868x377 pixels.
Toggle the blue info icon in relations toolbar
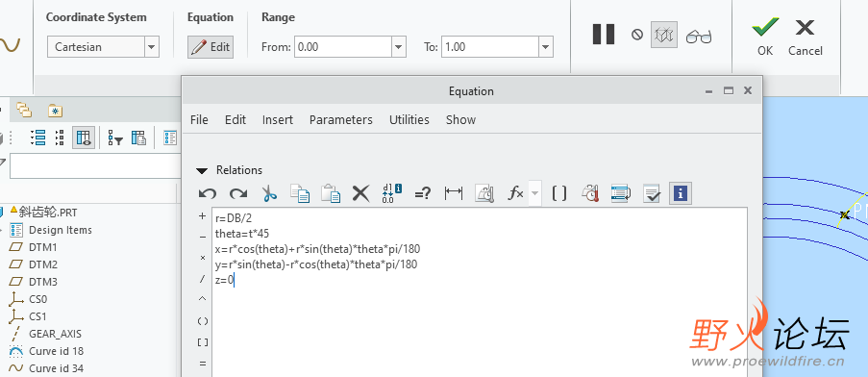(x=681, y=193)
